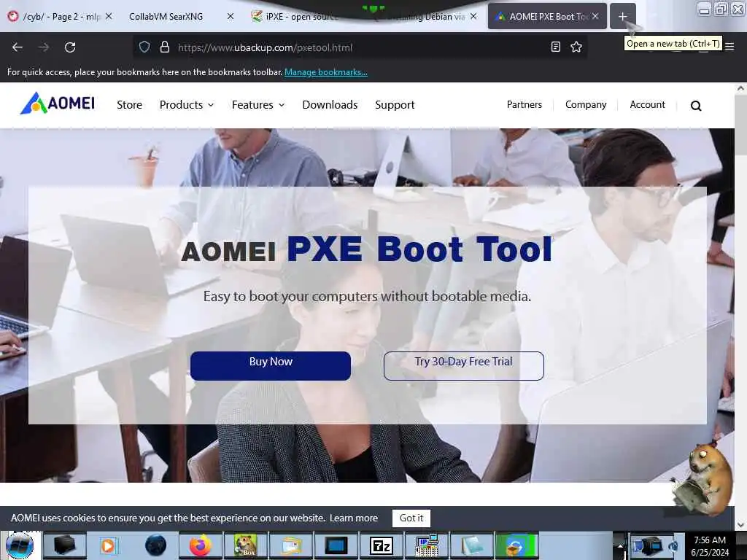Viewport: 747px width, 560px height.
Task: Switch to Firefox on the taskbar
Action: [x=200, y=545]
